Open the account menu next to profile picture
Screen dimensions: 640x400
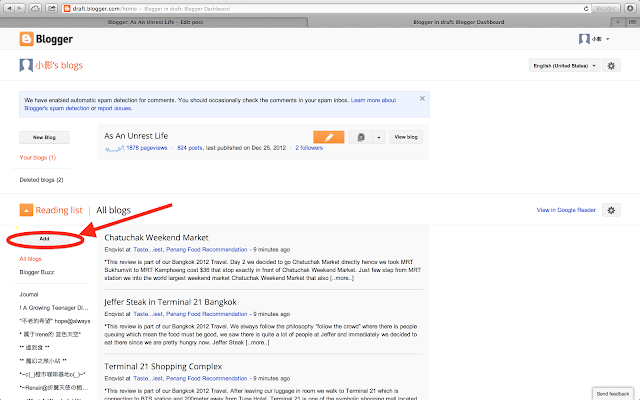[594, 39]
